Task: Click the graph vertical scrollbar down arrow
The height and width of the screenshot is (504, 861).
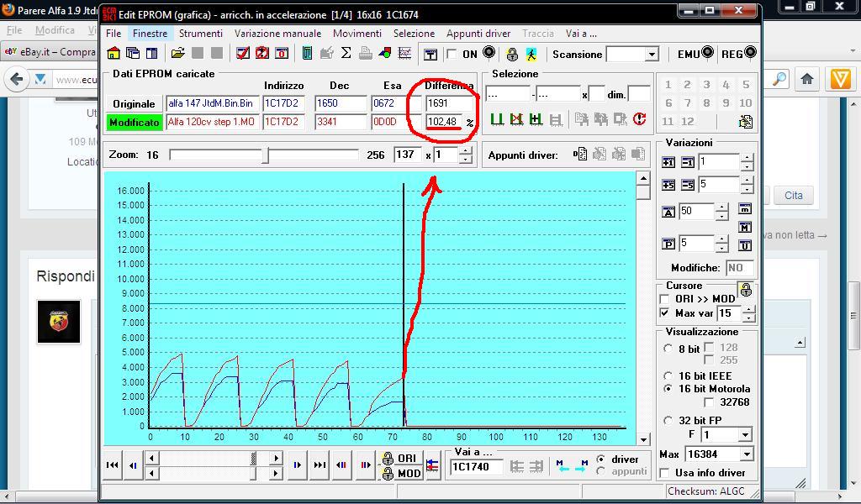Action: coord(643,439)
